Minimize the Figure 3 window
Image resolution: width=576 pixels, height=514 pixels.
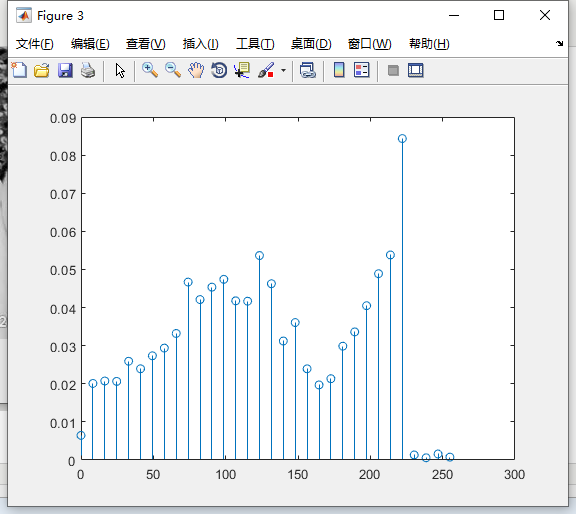[x=454, y=15]
